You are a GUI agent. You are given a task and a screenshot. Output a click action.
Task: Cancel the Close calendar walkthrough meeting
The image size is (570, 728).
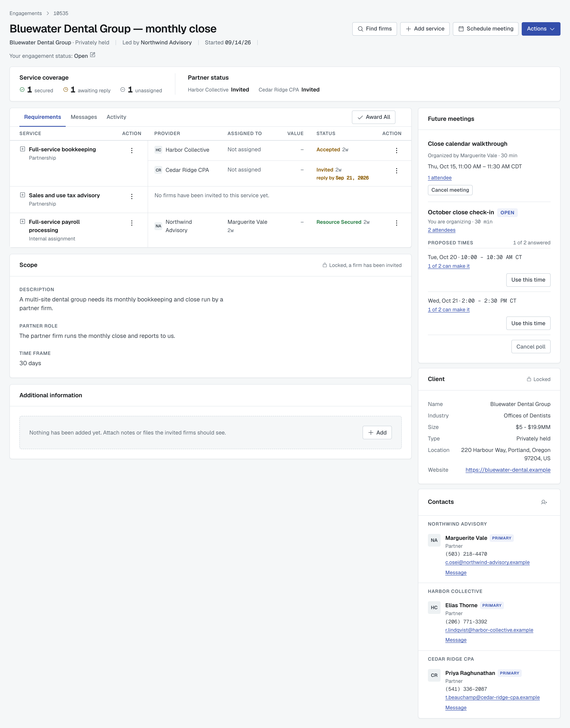(x=450, y=190)
